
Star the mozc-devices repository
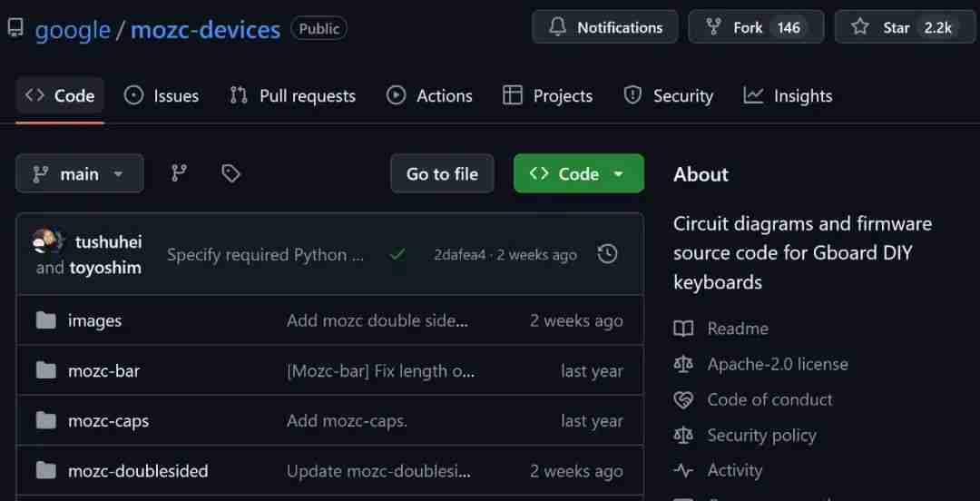click(x=905, y=27)
